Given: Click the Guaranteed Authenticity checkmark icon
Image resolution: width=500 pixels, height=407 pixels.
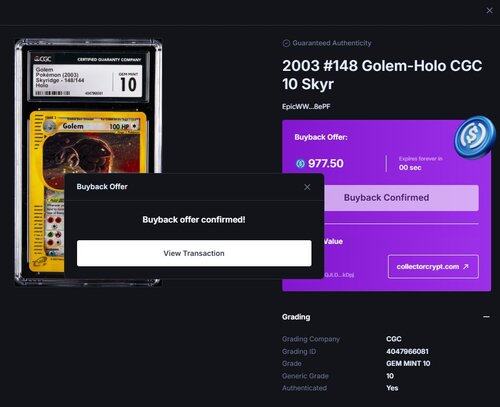Looking at the screenshot, I should pyautogui.click(x=286, y=43).
